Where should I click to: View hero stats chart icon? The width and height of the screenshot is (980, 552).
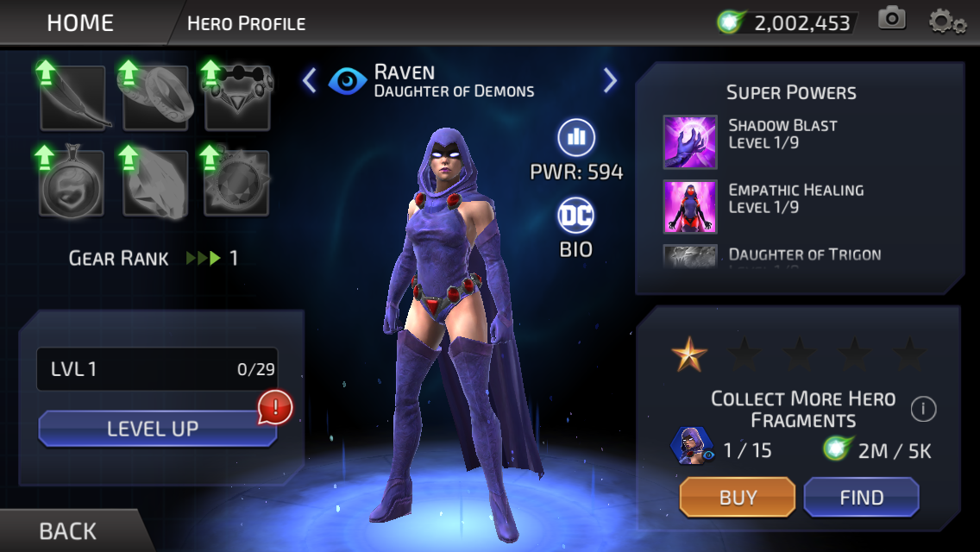(575, 137)
